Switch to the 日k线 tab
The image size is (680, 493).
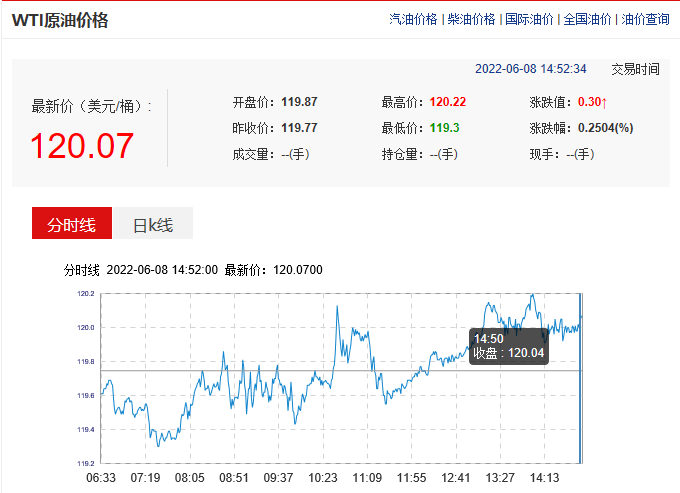click(x=152, y=225)
